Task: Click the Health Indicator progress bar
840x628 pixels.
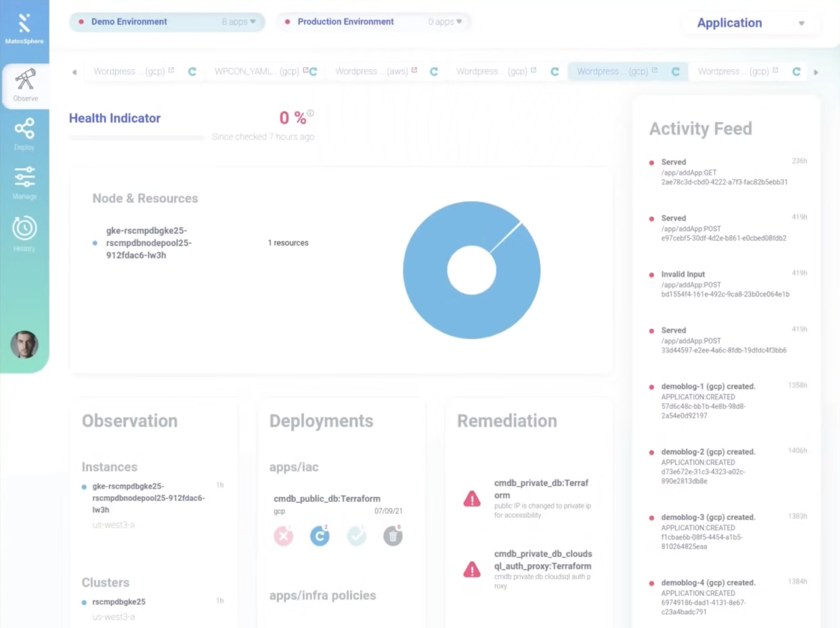Action: tap(137, 137)
